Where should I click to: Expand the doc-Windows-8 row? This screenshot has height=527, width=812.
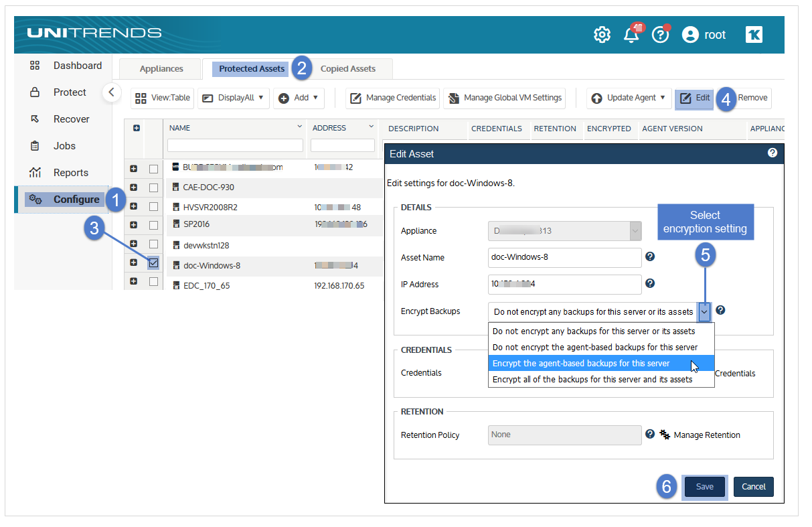tap(133, 262)
